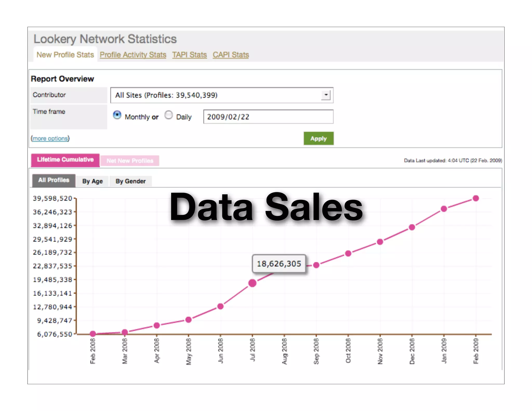Viewport: 532px width, 411px height.
Task: Click the Feb 2009 data point
Action: [x=476, y=198]
